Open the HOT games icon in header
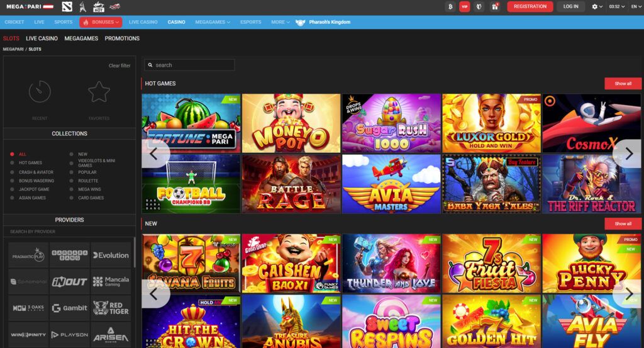This screenshot has height=348, width=644. click(99, 6)
